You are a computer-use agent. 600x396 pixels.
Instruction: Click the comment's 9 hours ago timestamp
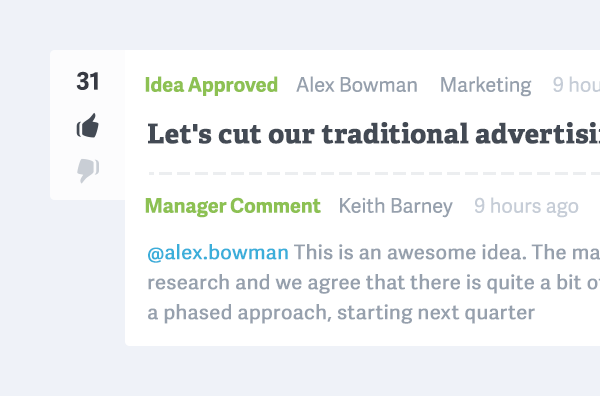click(526, 206)
